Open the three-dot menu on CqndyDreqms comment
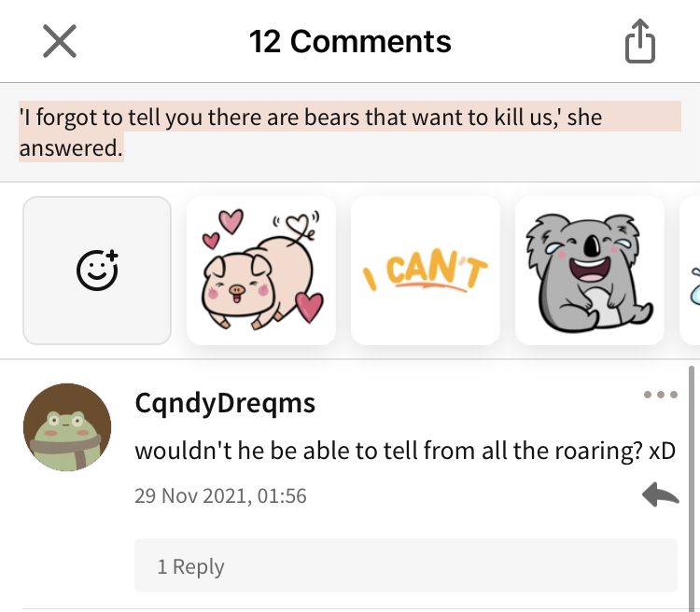This screenshot has height=612, width=700. [x=661, y=395]
